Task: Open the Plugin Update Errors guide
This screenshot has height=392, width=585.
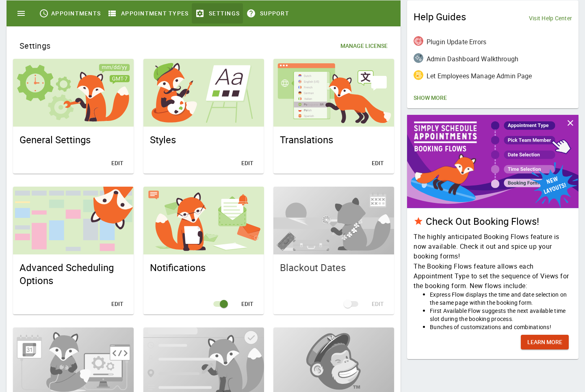Action: (456, 42)
